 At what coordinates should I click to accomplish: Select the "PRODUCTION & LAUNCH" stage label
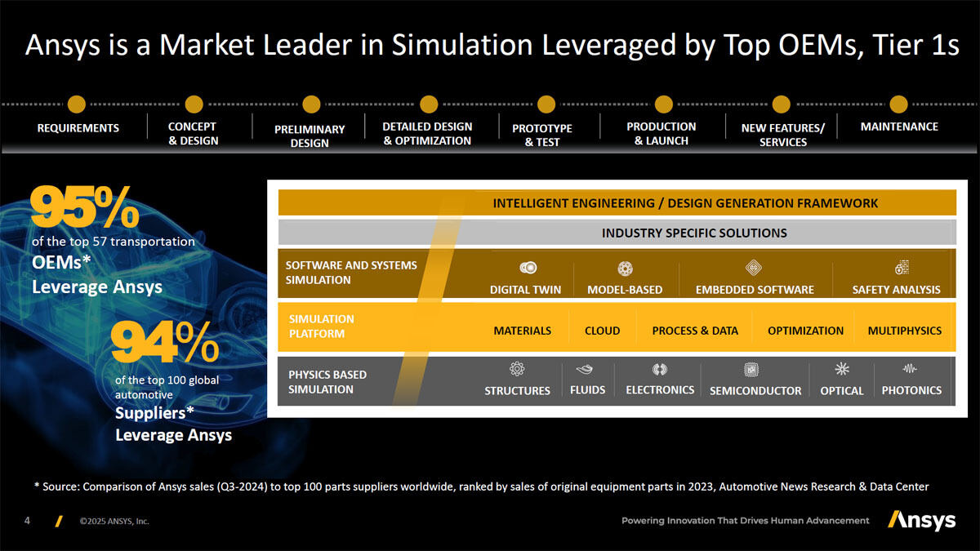tap(661, 133)
